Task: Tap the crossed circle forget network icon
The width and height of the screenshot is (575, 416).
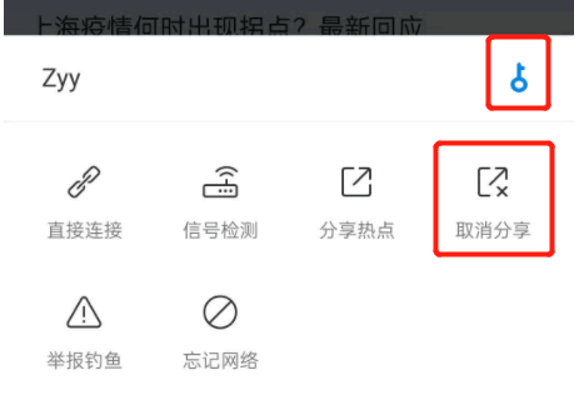Action: click(x=220, y=312)
